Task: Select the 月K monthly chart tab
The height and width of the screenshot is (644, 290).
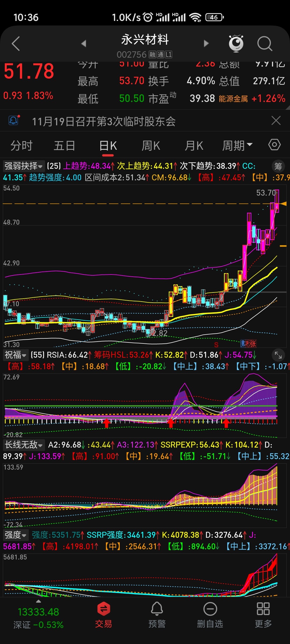Action: [194, 146]
